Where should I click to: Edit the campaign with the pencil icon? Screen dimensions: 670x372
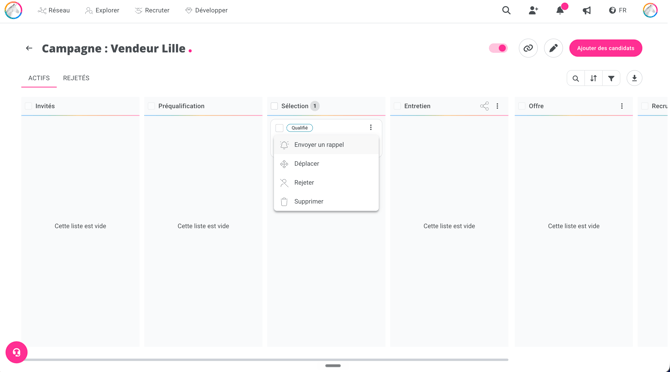553,48
